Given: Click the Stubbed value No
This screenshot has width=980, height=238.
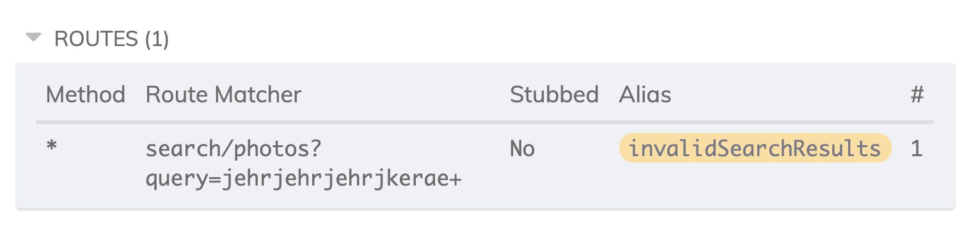Looking at the screenshot, I should pyautogui.click(x=522, y=149).
